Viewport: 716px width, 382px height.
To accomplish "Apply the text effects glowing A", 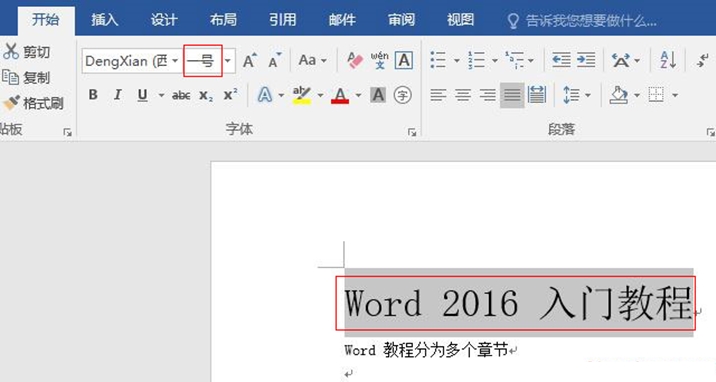I will [265, 95].
